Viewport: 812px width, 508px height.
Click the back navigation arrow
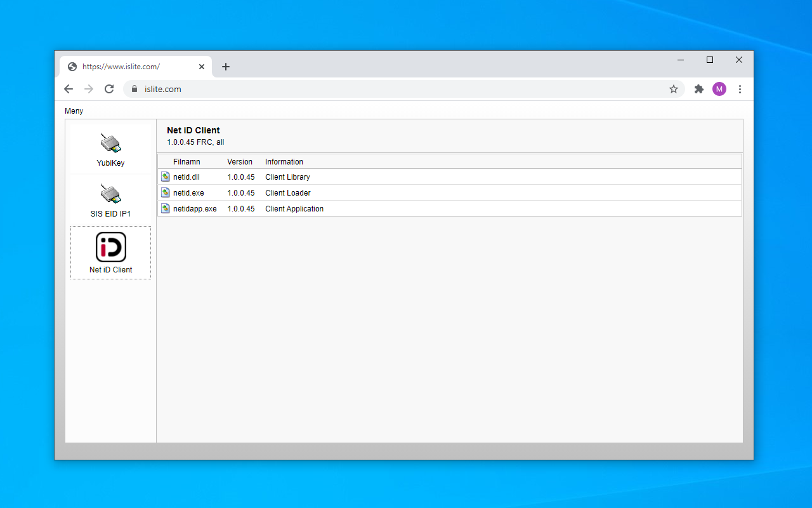(x=69, y=89)
